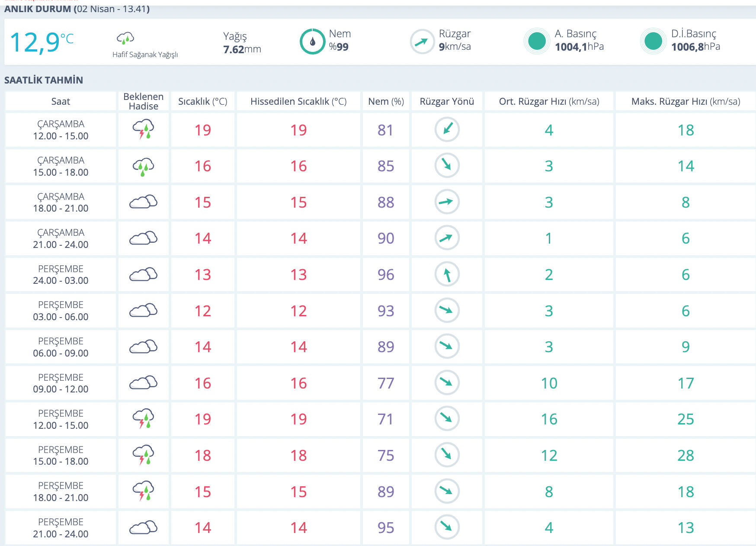Click the Saat column header
Screen dimensions: 756x546
pos(61,102)
